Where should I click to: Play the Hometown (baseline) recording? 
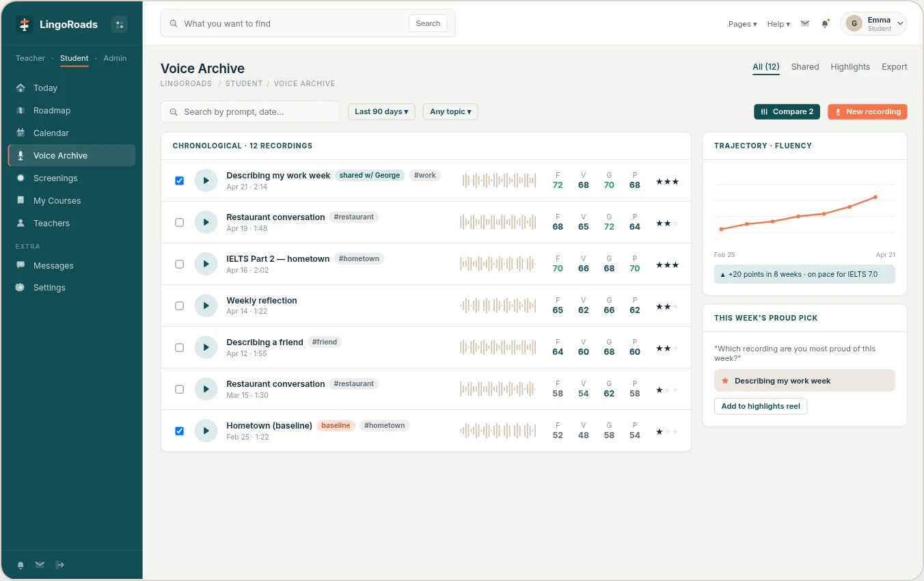[x=206, y=431]
